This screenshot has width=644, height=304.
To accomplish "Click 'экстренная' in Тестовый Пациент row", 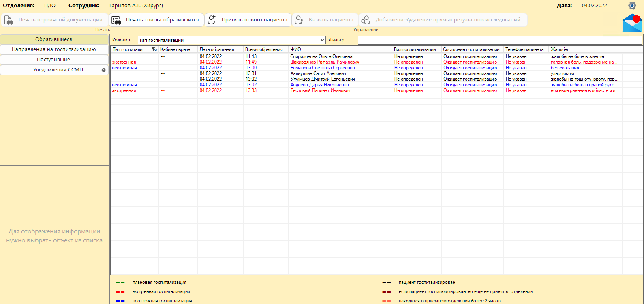I will (124, 90).
